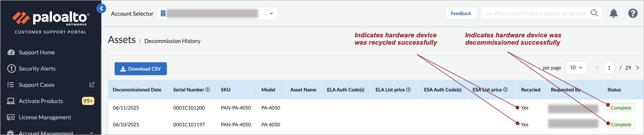This screenshot has height=135, width=644.
Task: Open Security Alerts in the sidebar
Action: click(x=37, y=68)
